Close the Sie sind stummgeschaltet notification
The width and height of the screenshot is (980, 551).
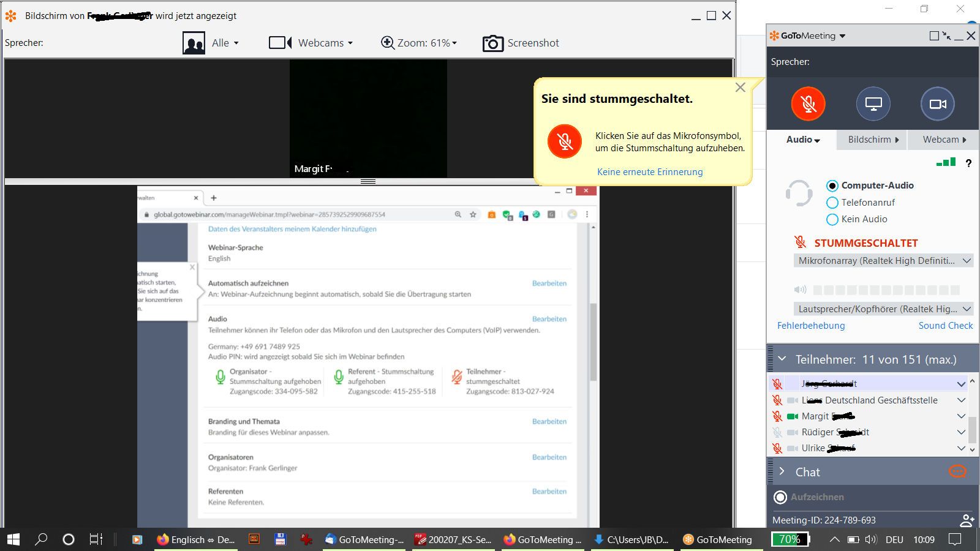tap(740, 88)
